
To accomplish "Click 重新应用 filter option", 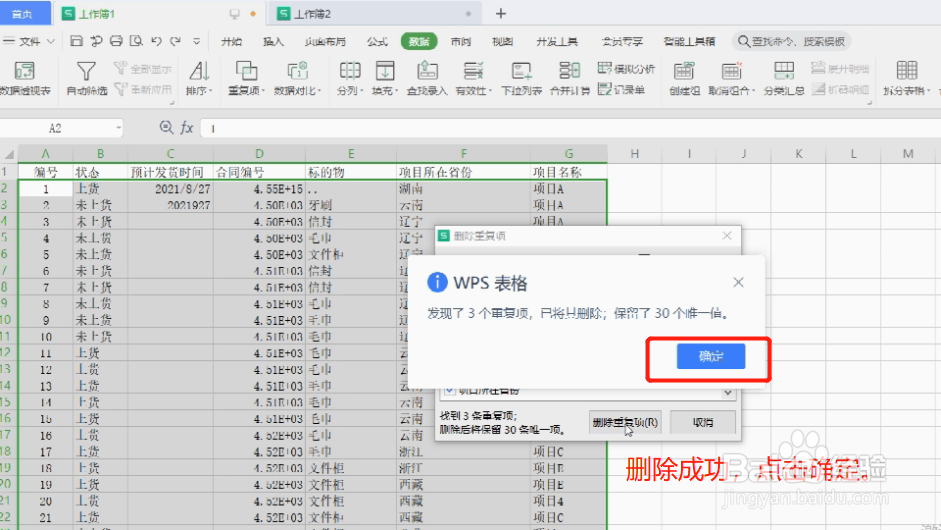I will click(x=143, y=89).
